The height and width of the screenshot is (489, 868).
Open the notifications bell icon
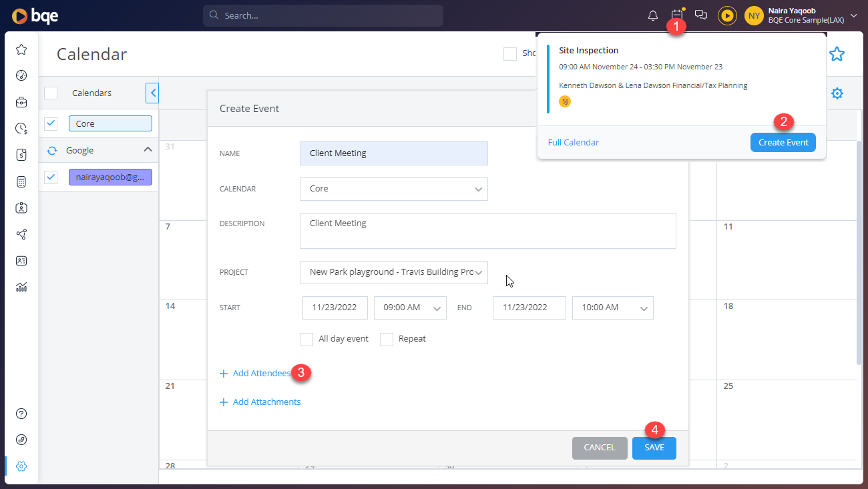(x=652, y=15)
